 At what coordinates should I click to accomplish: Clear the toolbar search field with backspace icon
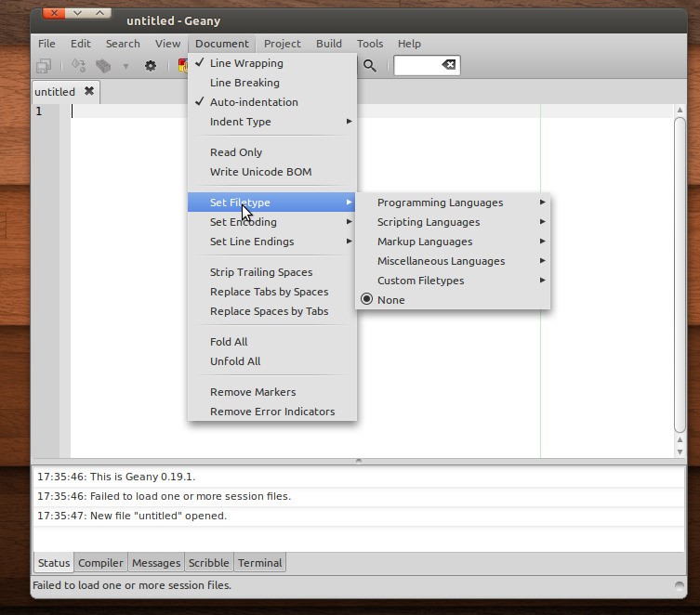tap(448, 65)
